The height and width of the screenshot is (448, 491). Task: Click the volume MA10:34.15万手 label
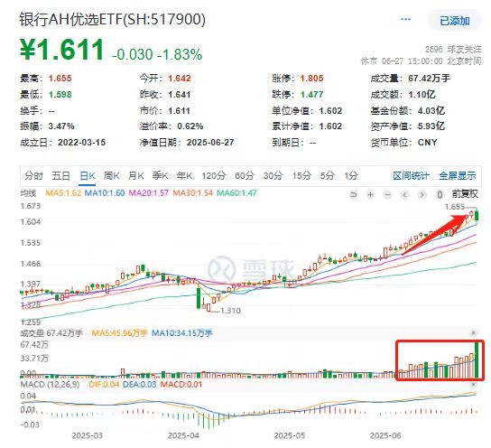182,333
